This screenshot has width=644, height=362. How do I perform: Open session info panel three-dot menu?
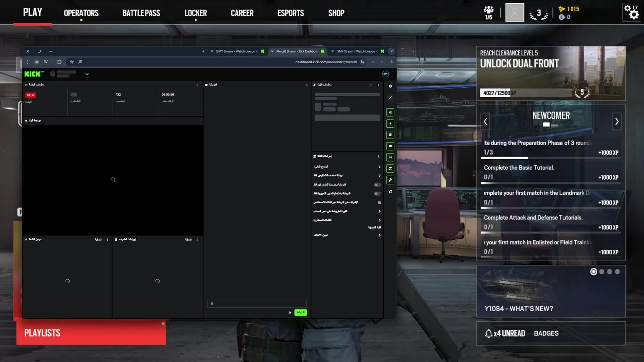coord(198,85)
